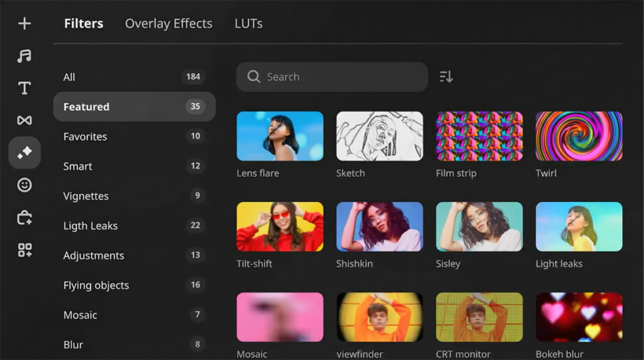Select the Light leaks filter thumbnail
This screenshot has width=644, height=360.
579,227
